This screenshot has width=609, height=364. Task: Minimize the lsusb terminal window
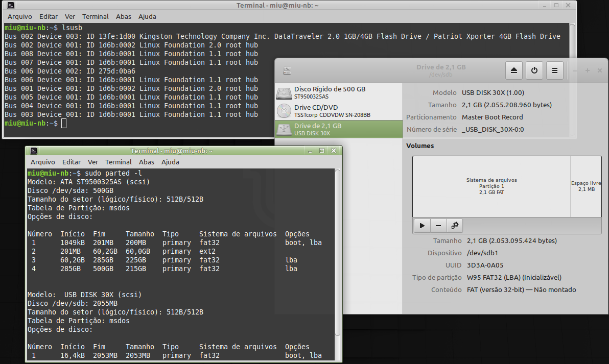tap(545, 6)
